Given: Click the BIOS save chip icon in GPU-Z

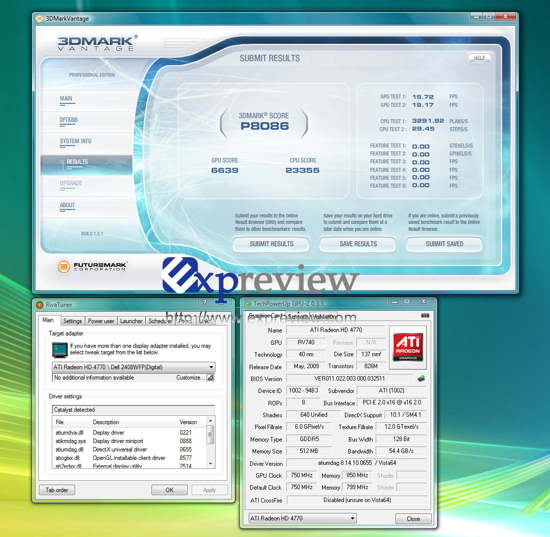Looking at the screenshot, I should pos(421,378).
